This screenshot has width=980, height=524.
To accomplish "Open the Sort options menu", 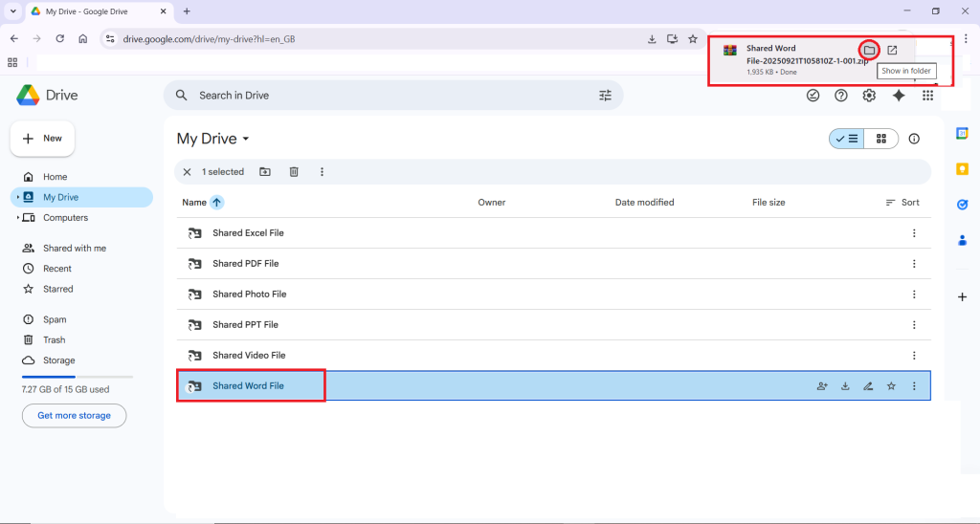I will (902, 203).
